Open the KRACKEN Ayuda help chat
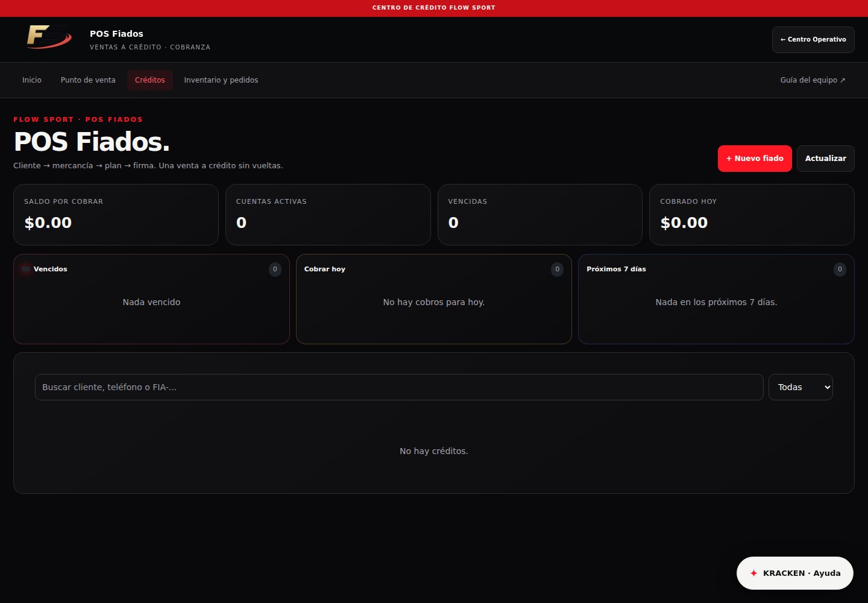This screenshot has height=603, width=868. (794, 573)
